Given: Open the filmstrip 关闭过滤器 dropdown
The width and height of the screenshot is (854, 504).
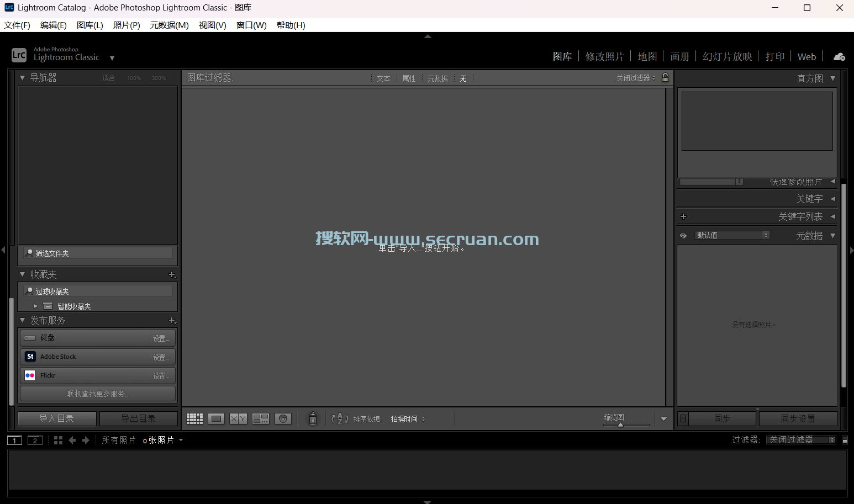Looking at the screenshot, I should pos(801,440).
